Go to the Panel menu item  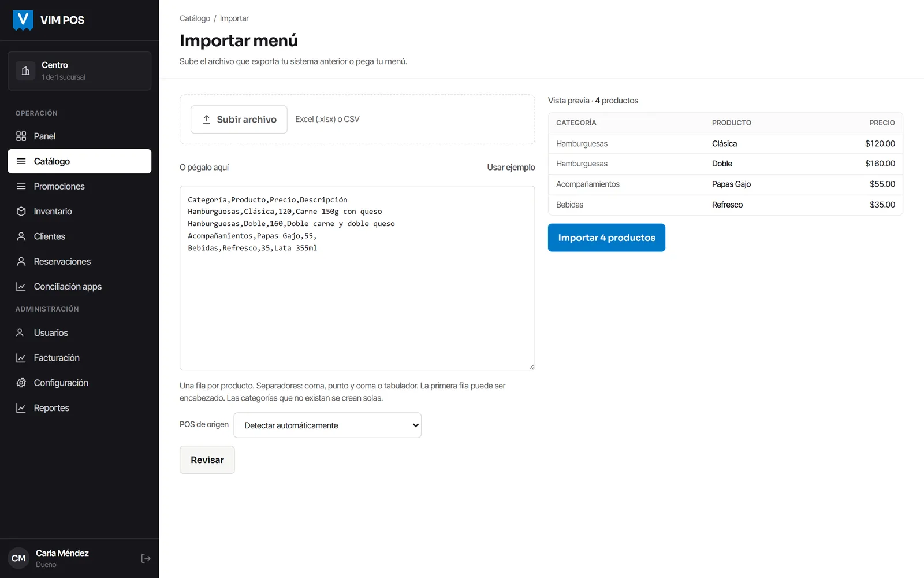click(80, 136)
